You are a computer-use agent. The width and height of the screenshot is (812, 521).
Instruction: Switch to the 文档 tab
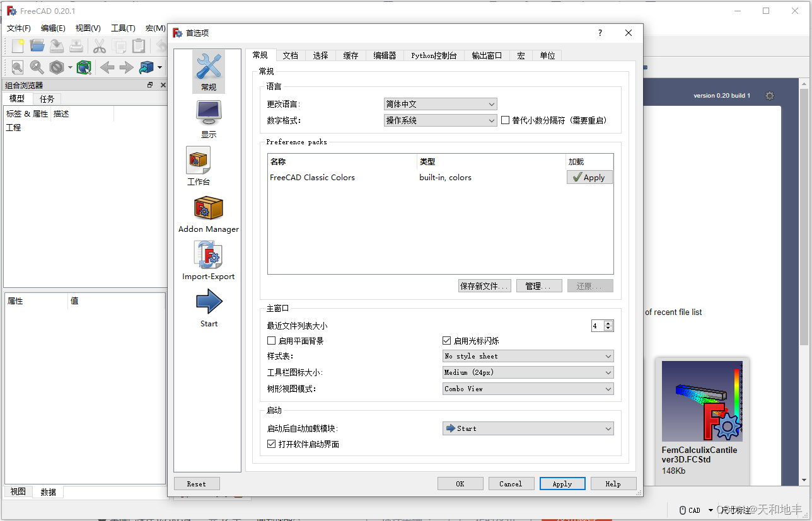[x=290, y=55]
